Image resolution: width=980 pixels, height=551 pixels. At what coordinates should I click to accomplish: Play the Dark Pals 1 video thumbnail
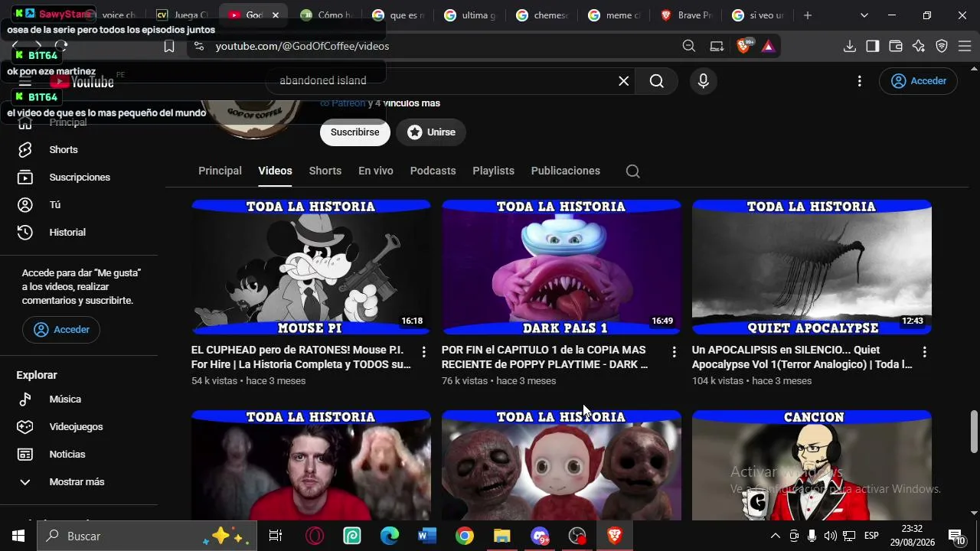pos(561,267)
